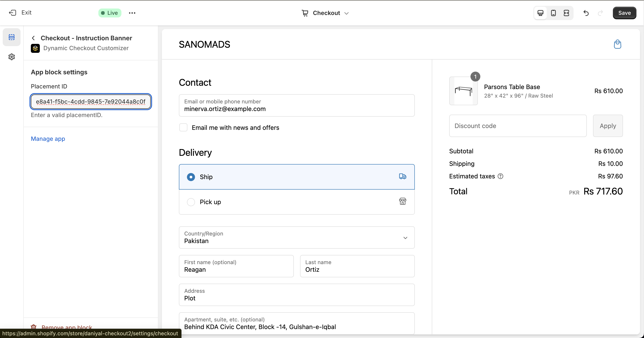The image size is (644, 338).
Task: Click the Exit icon in top bar
Action: pos(13,13)
